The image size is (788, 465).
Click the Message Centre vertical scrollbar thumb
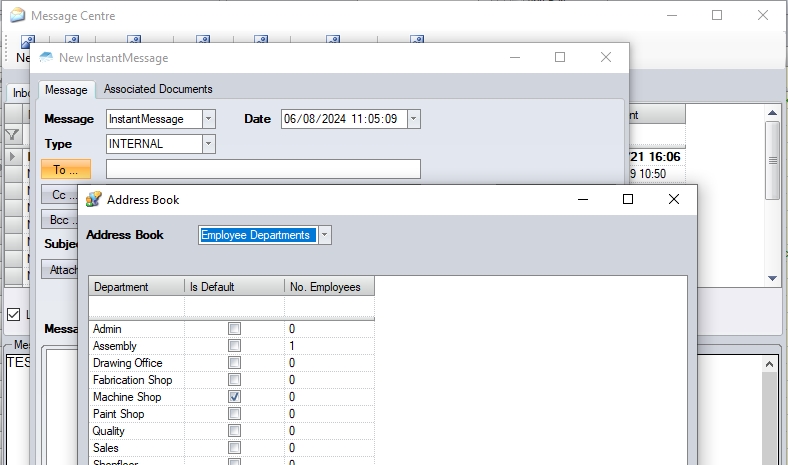click(x=771, y=159)
